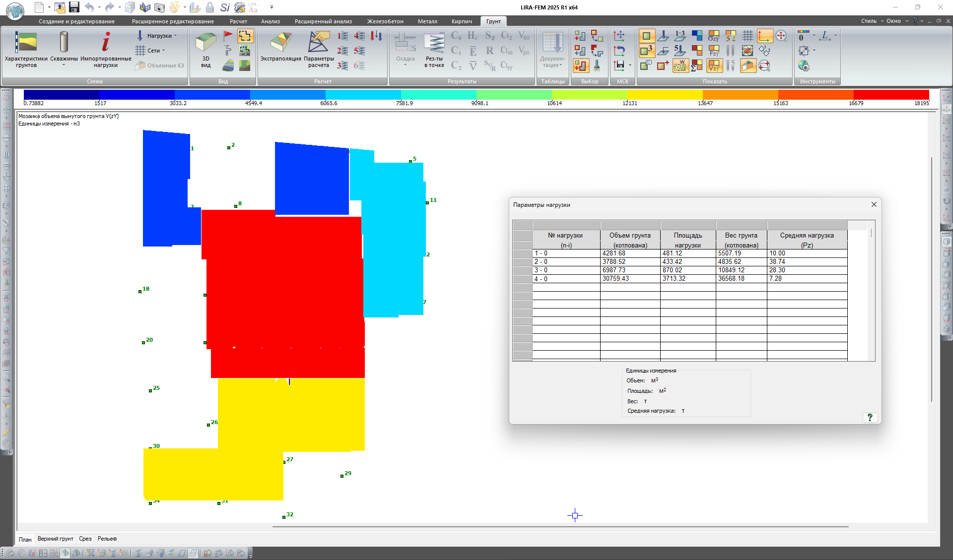Open the Скважины dropdown arrow

pyautogui.click(x=64, y=65)
